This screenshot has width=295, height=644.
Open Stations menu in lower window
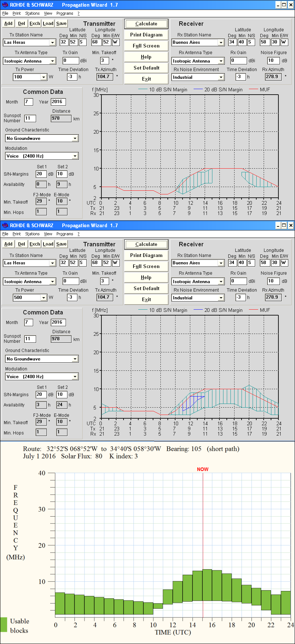[x=32, y=234]
